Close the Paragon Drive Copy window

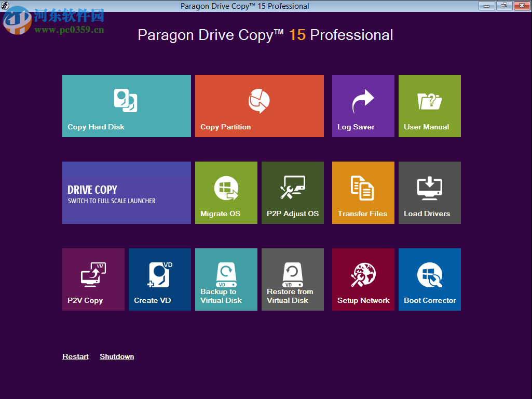pos(521,6)
